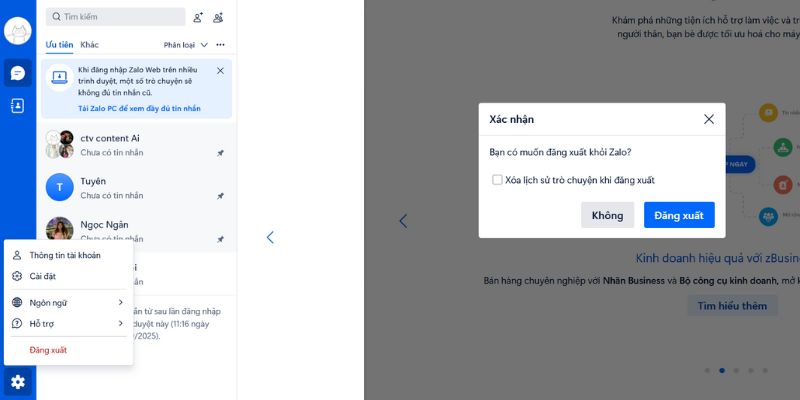Screen dimensions: 800x400
Task: Switch to the Ưu tiên tab
Action: 59,45
